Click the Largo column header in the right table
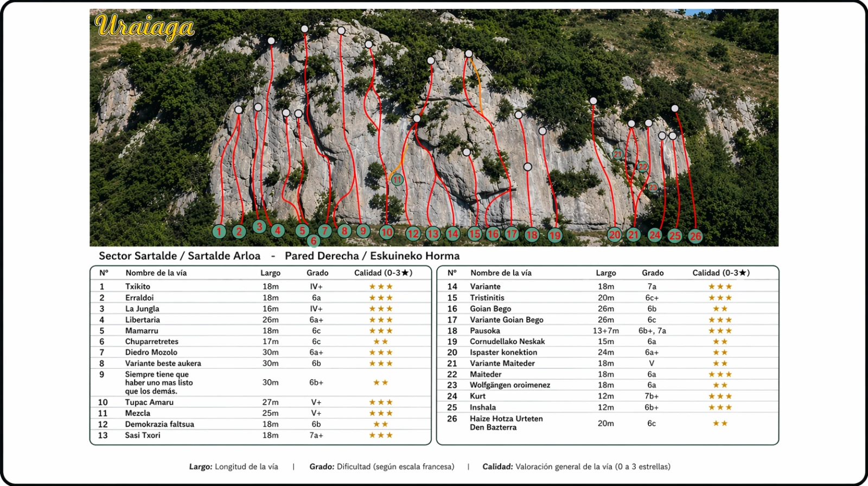 [x=605, y=273]
